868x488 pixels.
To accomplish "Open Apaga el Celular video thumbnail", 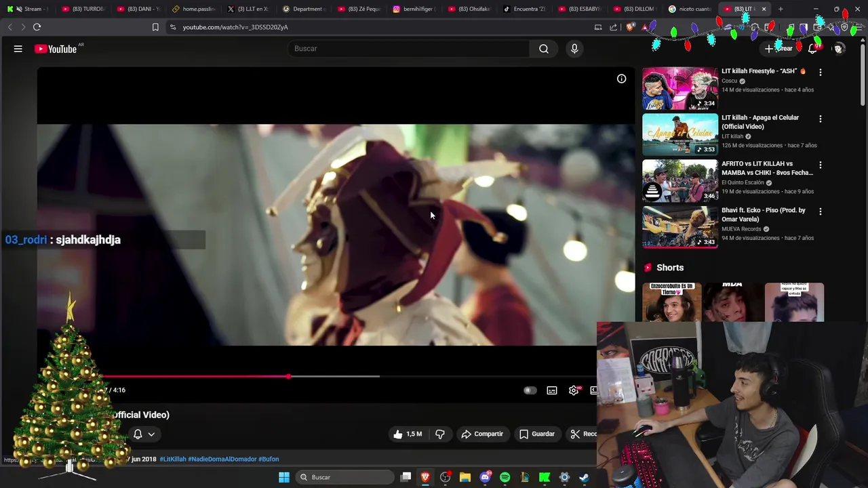I will (x=679, y=134).
